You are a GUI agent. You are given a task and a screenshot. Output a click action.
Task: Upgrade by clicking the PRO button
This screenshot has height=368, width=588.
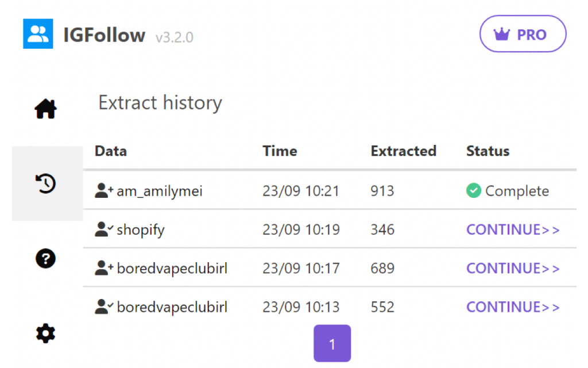pyautogui.click(x=523, y=34)
